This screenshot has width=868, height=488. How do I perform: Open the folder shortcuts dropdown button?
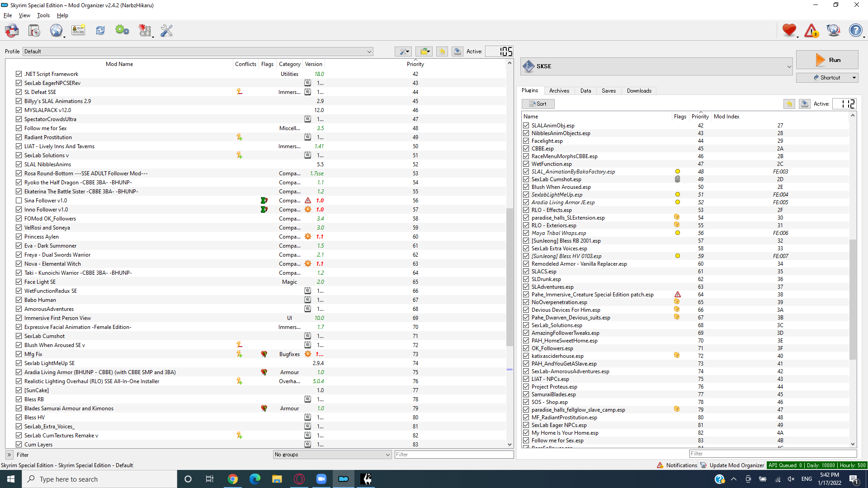pyautogui.click(x=424, y=52)
